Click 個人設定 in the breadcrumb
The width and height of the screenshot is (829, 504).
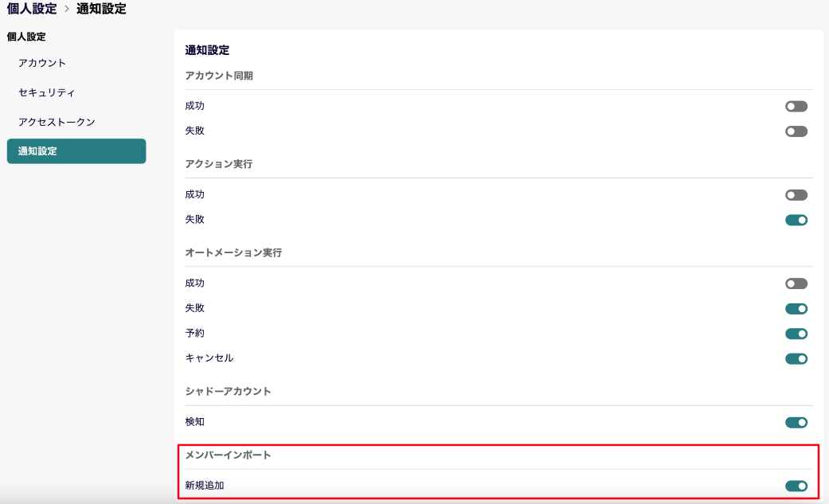coord(32,10)
